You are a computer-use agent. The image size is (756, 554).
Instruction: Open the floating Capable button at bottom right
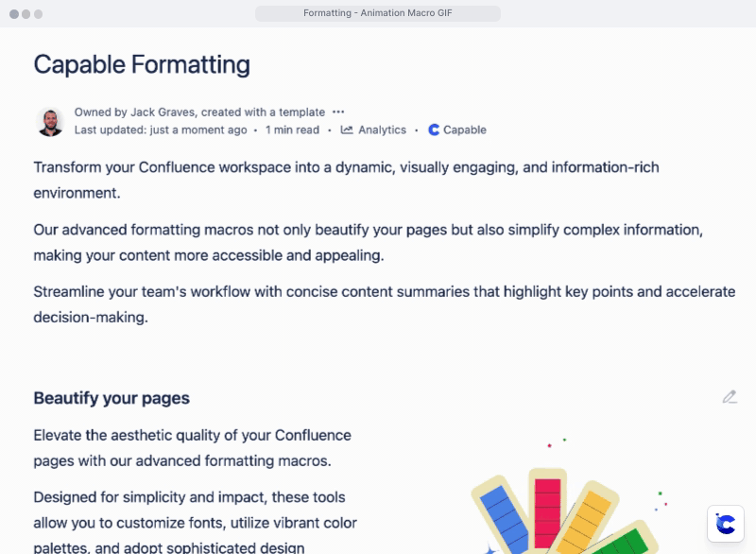[726, 524]
